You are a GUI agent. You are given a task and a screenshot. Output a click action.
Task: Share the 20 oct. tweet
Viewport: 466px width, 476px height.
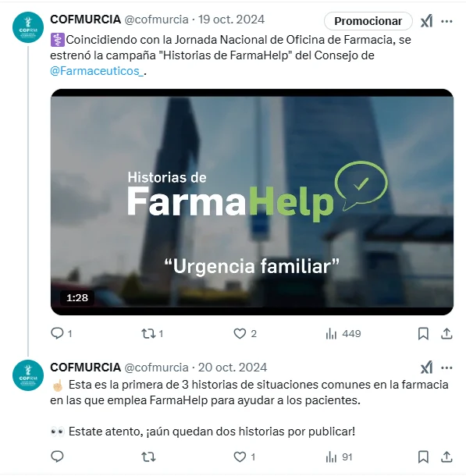(446, 456)
